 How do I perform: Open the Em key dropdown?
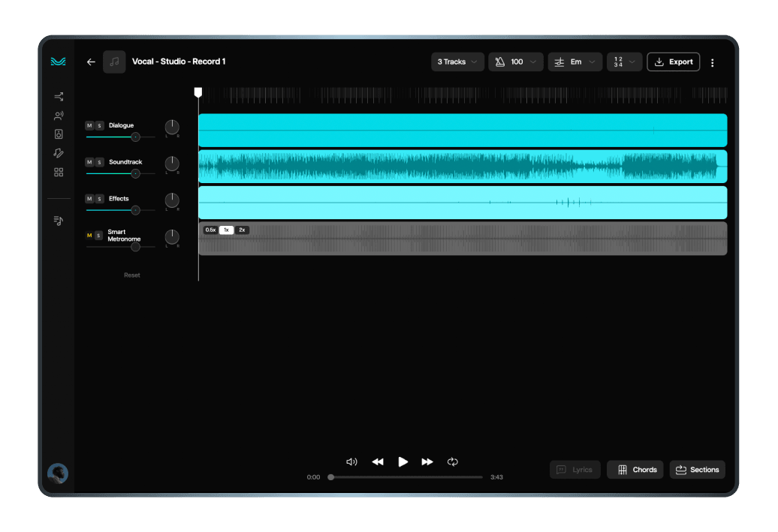point(575,62)
